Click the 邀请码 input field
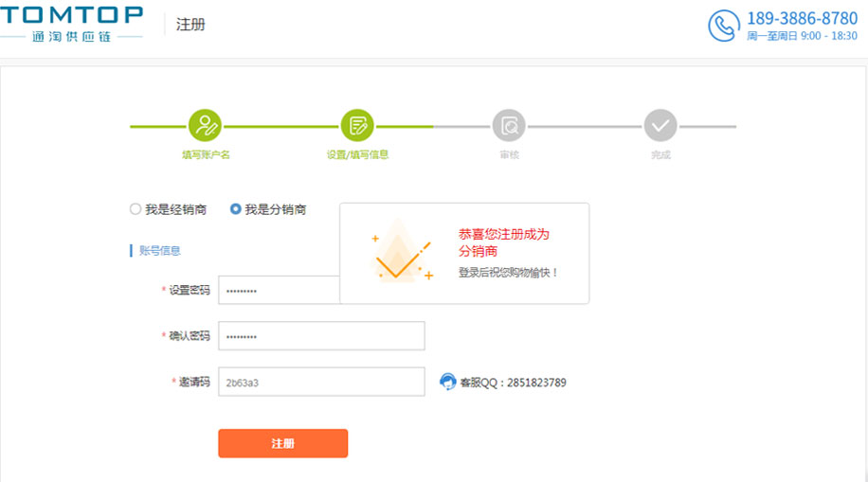The height and width of the screenshot is (482, 868). pos(321,382)
